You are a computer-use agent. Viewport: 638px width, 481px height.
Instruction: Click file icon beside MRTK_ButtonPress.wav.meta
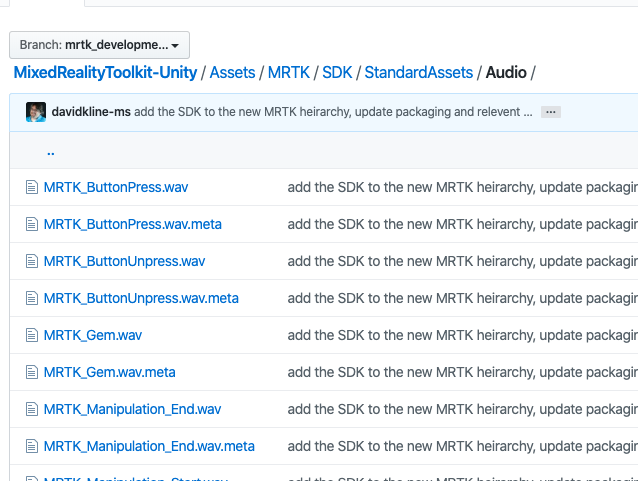click(x=31, y=224)
